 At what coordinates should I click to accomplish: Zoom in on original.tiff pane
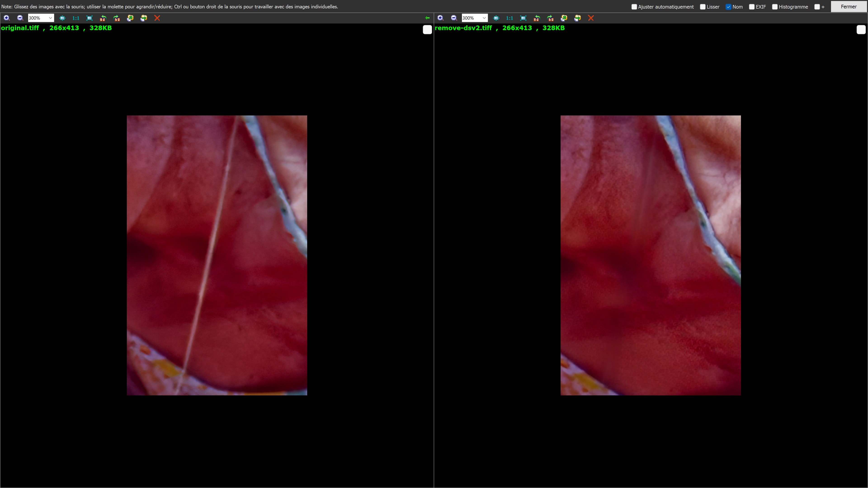6,18
